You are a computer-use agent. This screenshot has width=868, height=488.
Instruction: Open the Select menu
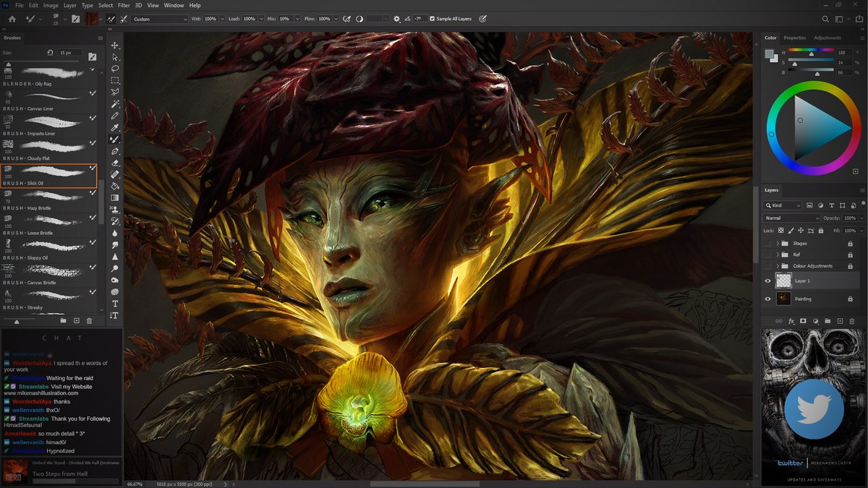[106, 5]
